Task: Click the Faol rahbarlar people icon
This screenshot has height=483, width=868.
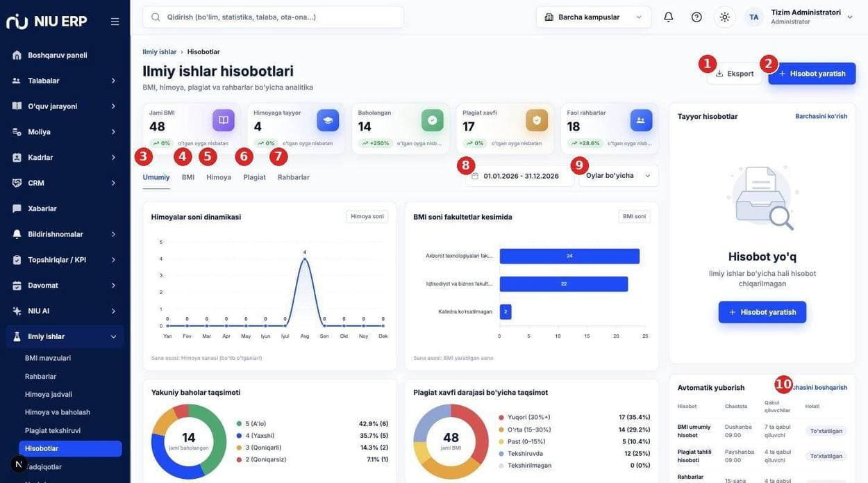Action: 641,120
